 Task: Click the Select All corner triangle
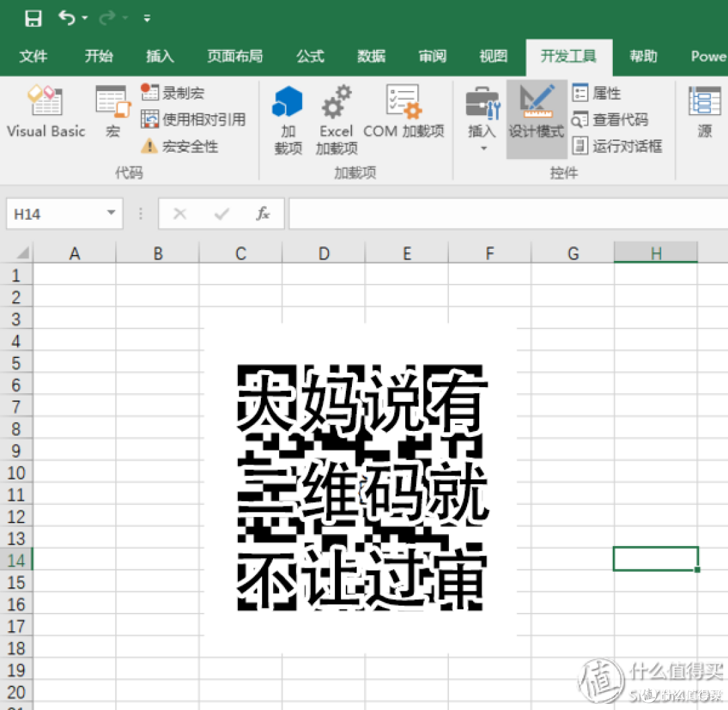click(x=22, y=253)
